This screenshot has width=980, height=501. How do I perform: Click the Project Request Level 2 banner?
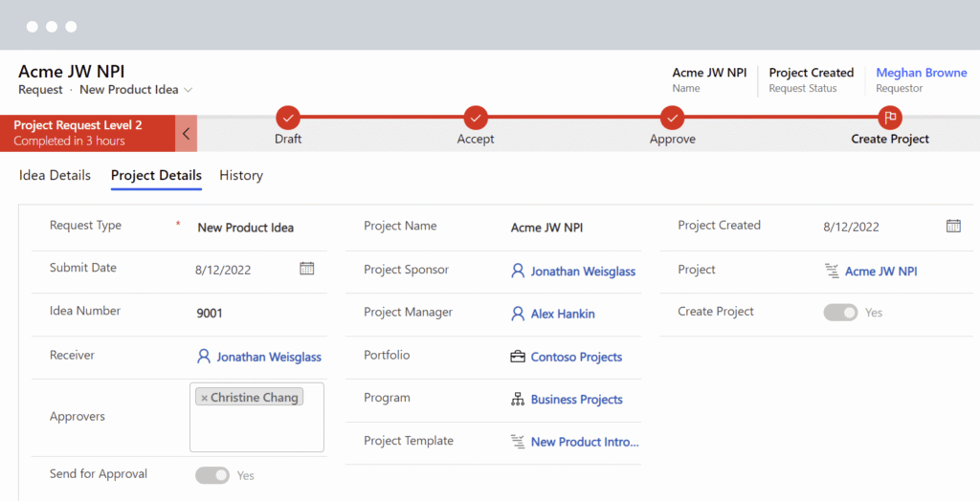click(x=86, y=133)
